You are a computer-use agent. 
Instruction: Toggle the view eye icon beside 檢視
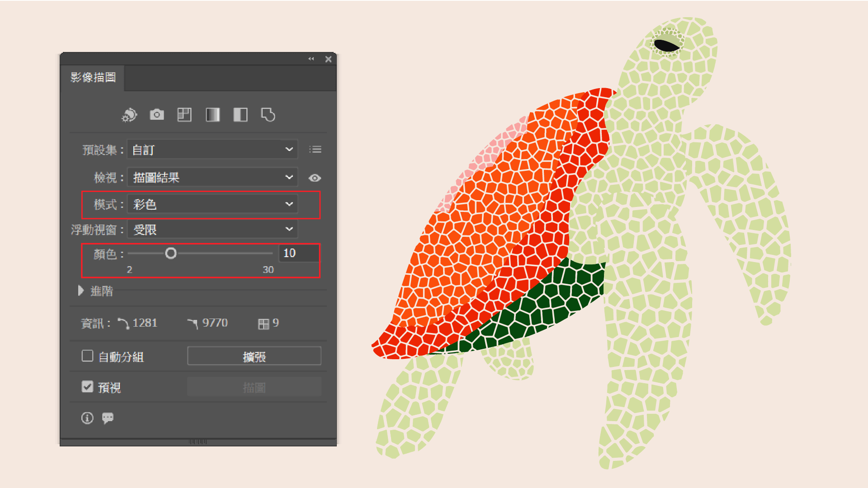[x=315, y=178]
